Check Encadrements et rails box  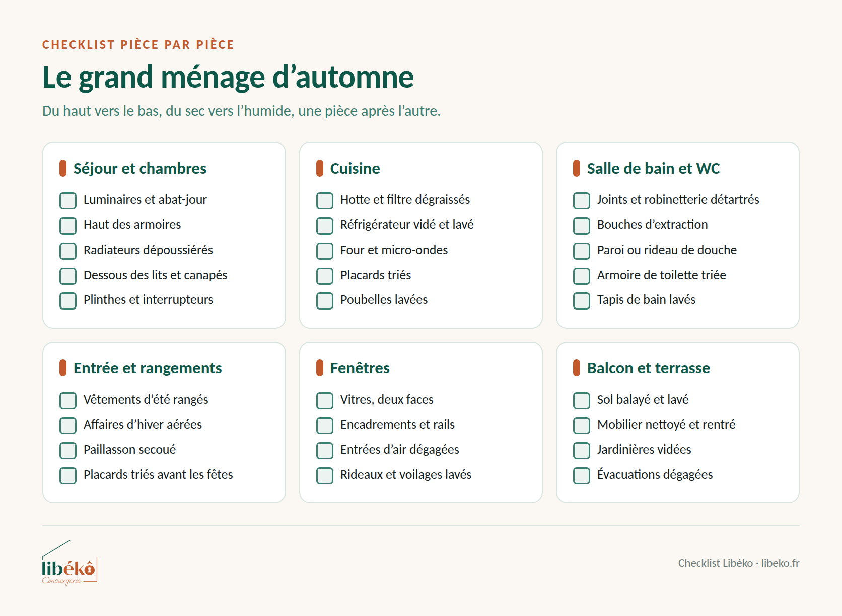[x=325, y=425]
